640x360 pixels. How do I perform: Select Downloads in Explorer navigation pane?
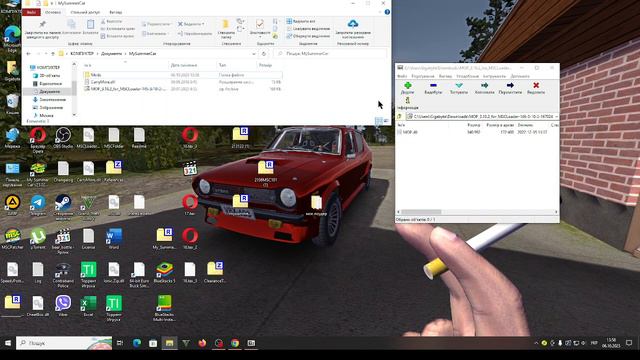(52, 100)
